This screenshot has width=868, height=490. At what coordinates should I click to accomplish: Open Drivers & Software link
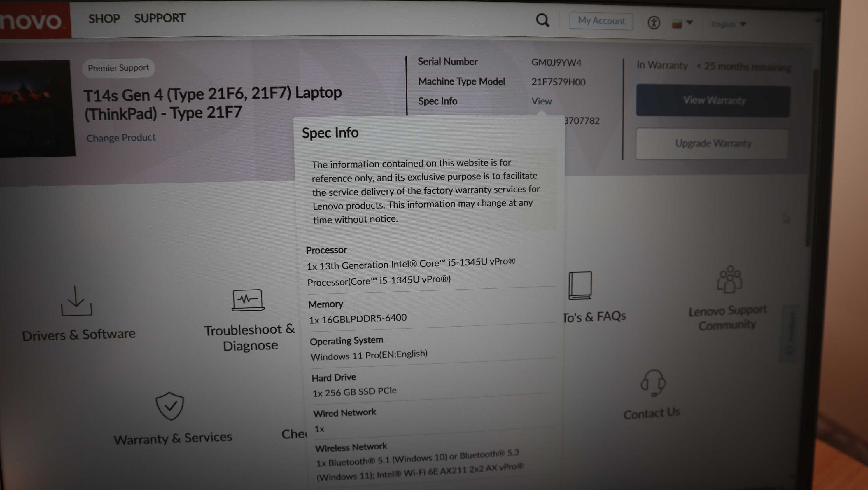79,335
